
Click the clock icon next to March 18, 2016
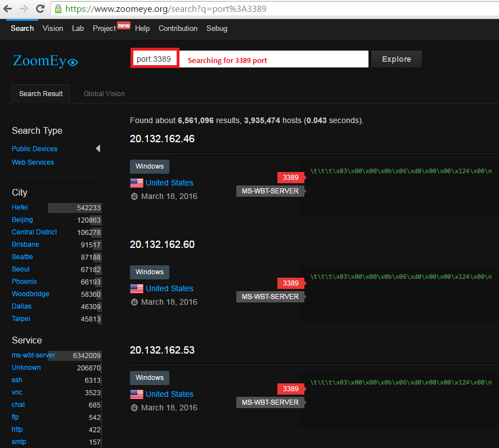[134, 196]
